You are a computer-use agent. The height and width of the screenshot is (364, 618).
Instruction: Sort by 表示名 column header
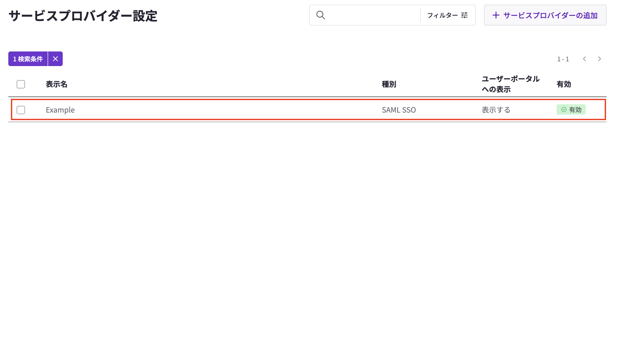pos(56,84)
